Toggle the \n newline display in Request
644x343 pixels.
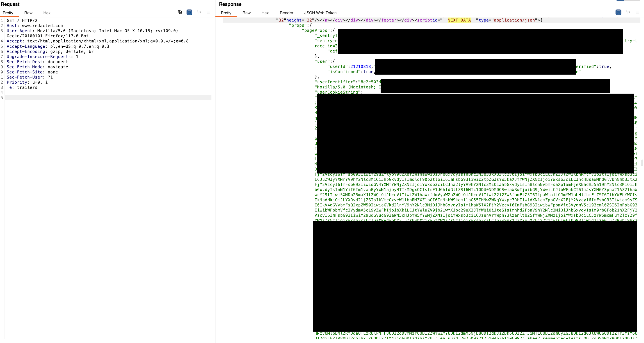(x=199, y=12)
